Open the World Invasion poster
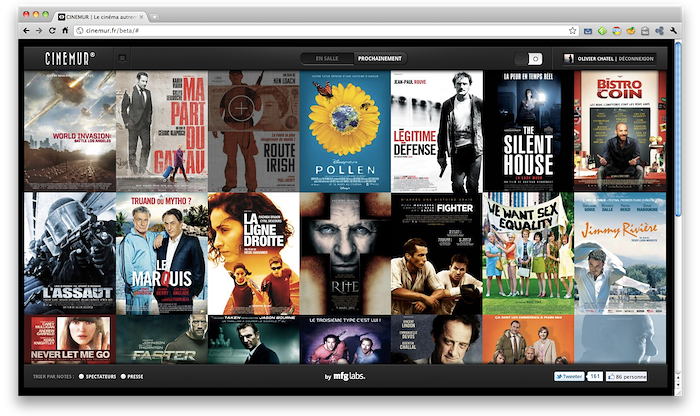 (x=70, y=131)
